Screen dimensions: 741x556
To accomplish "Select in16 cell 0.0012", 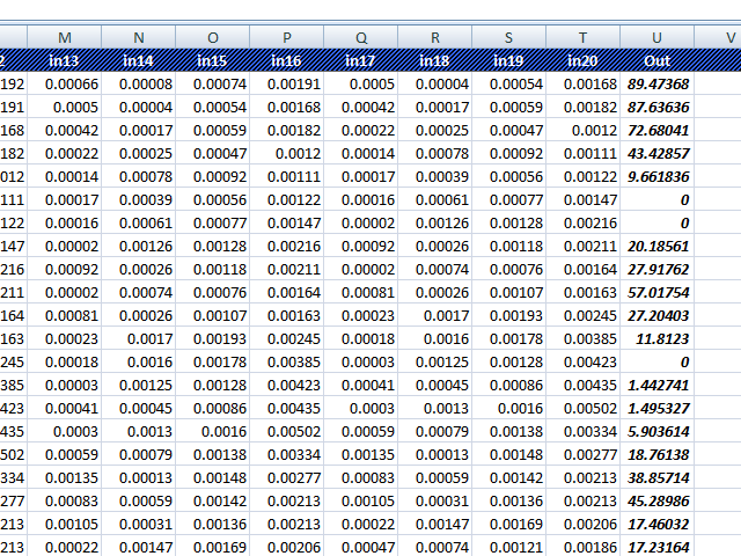I will 287,153.
